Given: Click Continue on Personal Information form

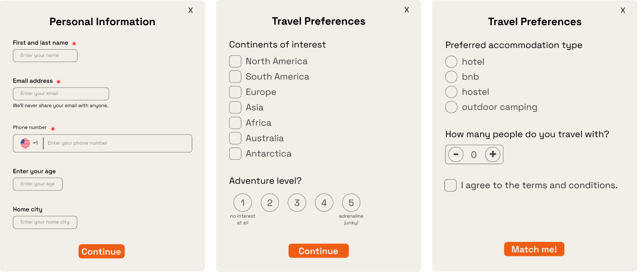Looking at the screenshot, I should pyautogui.click(x=101, y=251).
